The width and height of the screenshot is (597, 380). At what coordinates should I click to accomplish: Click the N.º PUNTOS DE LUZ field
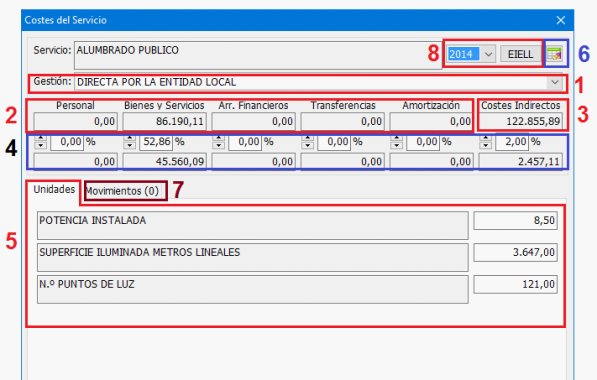point(253,289)
